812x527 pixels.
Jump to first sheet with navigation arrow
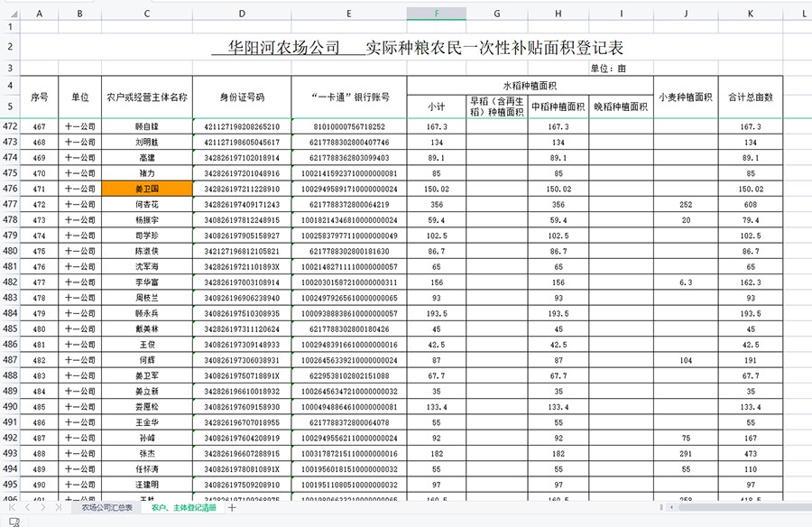pos(13,508)
